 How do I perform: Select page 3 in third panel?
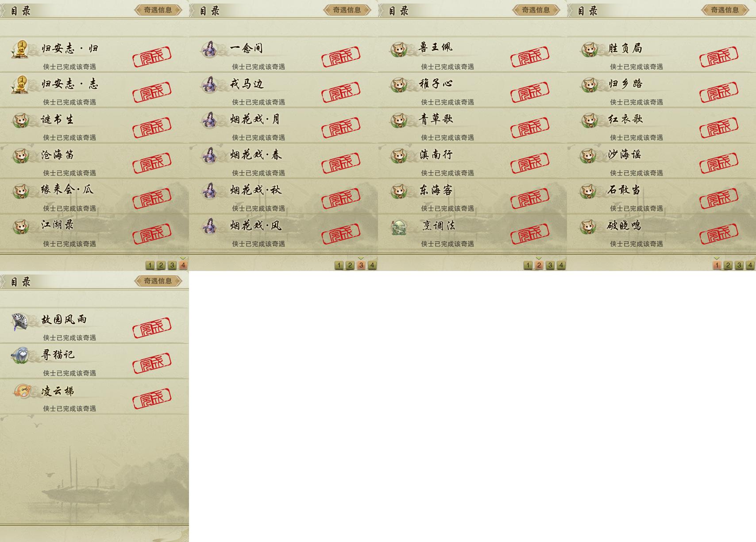pyautogui.click(x=550, y=265)
